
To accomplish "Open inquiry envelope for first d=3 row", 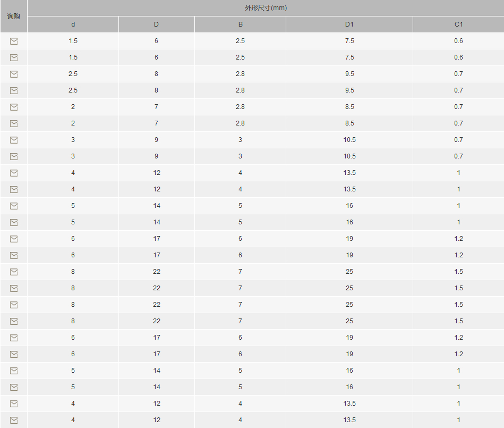I will [14, 140].
